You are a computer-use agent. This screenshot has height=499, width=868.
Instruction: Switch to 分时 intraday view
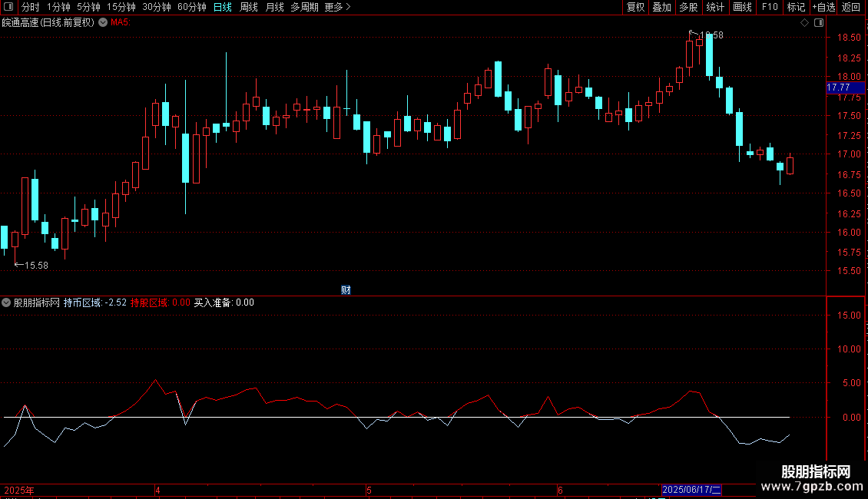coord(31,7)
